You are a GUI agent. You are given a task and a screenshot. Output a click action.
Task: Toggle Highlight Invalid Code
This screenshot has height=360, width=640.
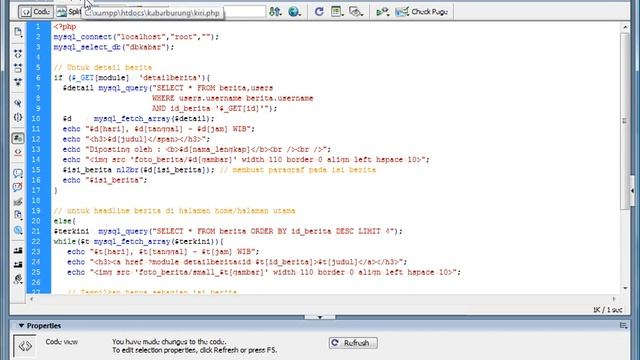[x=18, y=152]
